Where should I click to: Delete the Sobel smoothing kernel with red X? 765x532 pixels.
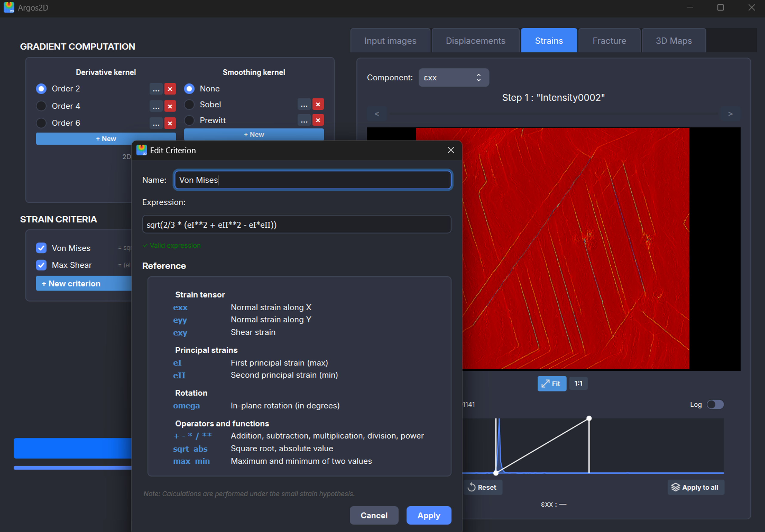[x=318, y=104]
